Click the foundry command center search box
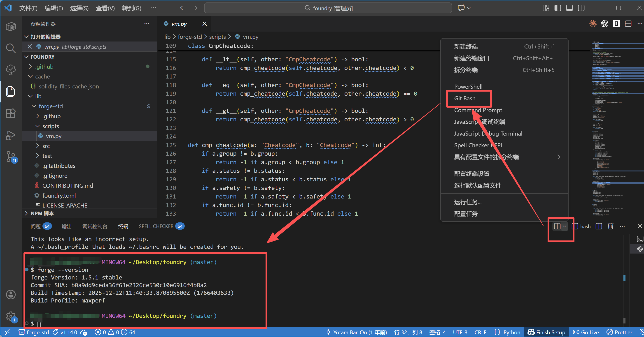Screen dimensions: 644x337 328,8
